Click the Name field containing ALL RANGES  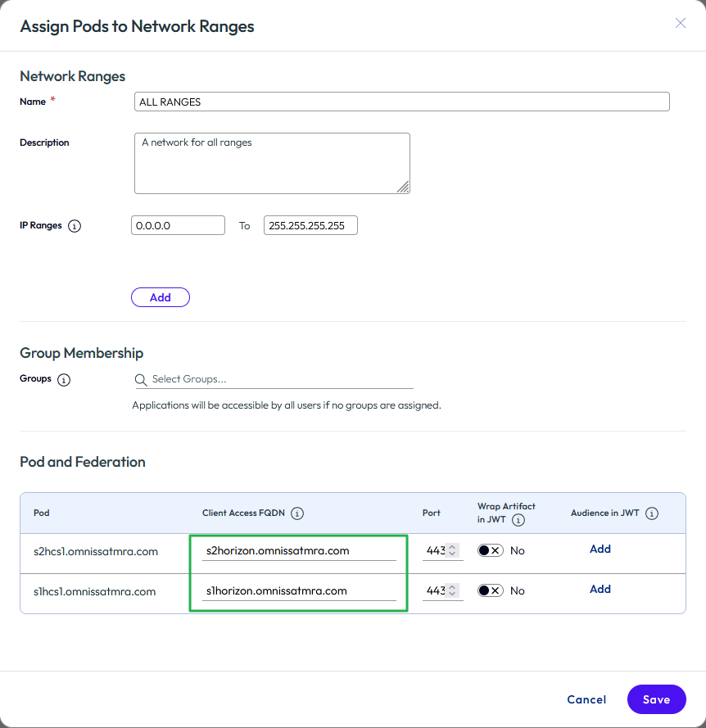(x=401, y=102)
